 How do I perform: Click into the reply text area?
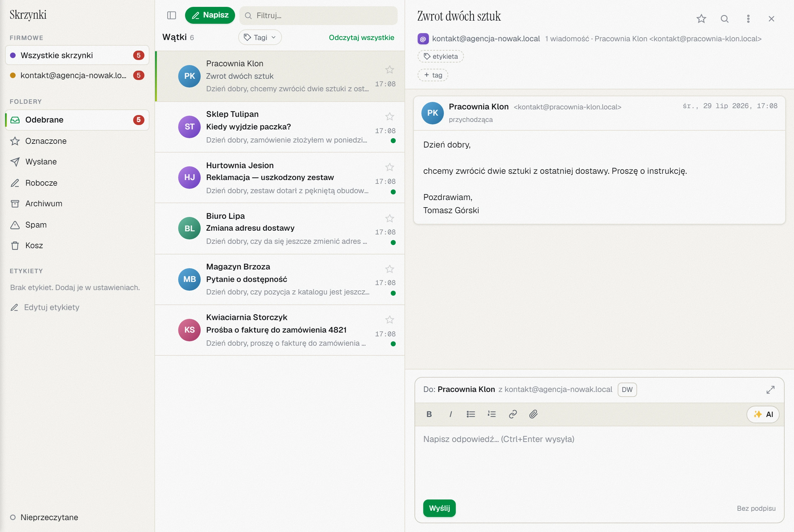[x=599, y=460]
